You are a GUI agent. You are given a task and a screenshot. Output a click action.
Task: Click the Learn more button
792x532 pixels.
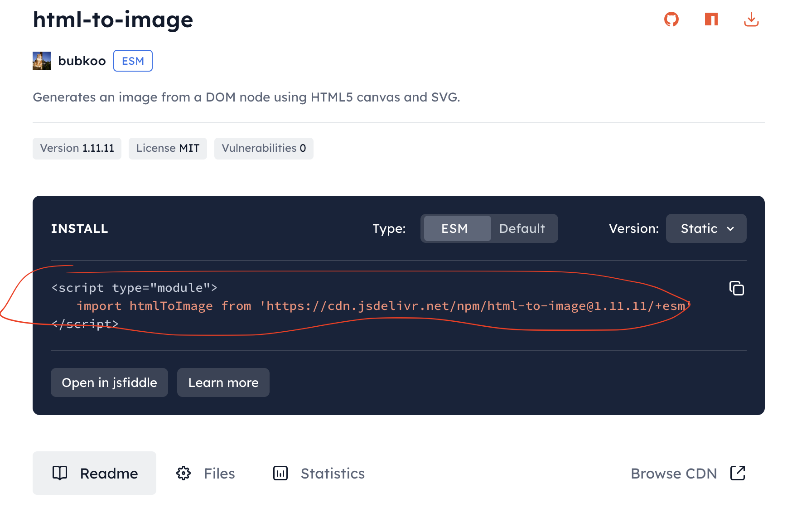pos(223,382)
